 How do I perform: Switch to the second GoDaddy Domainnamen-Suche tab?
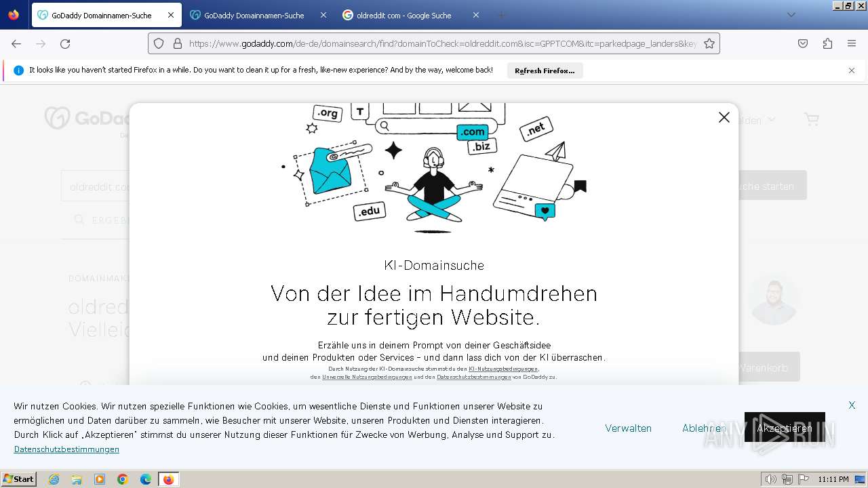[x=258, y=15]
